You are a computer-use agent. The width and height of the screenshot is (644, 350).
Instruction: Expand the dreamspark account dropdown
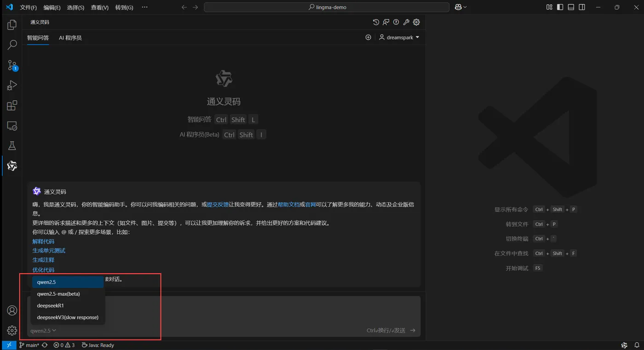coord(399,37)
